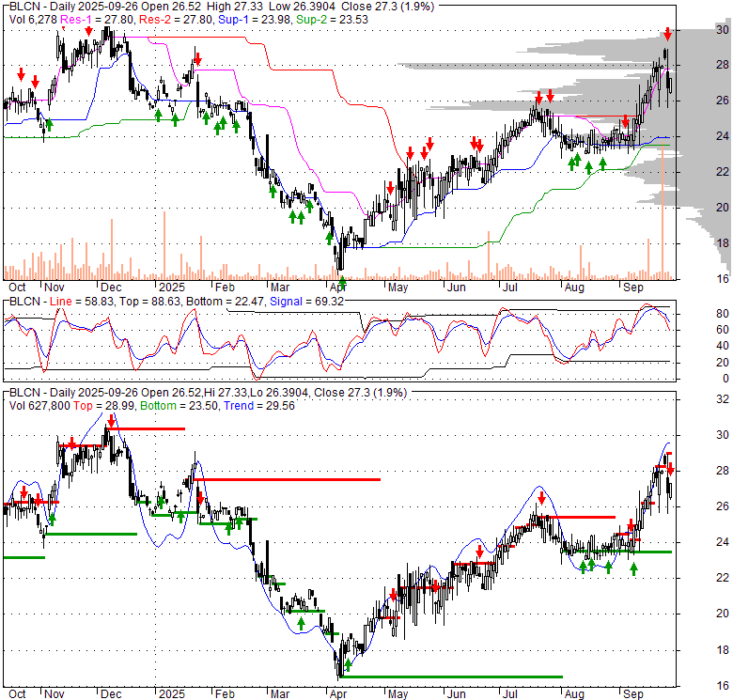This screenshot has height=700, width=733.
Task: Click the bottom chart title BLCN Daily header
Action: [208, 393]
